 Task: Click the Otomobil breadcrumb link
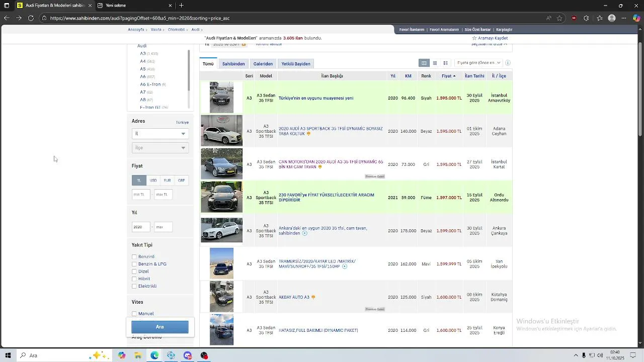click(x=176, y=30)
